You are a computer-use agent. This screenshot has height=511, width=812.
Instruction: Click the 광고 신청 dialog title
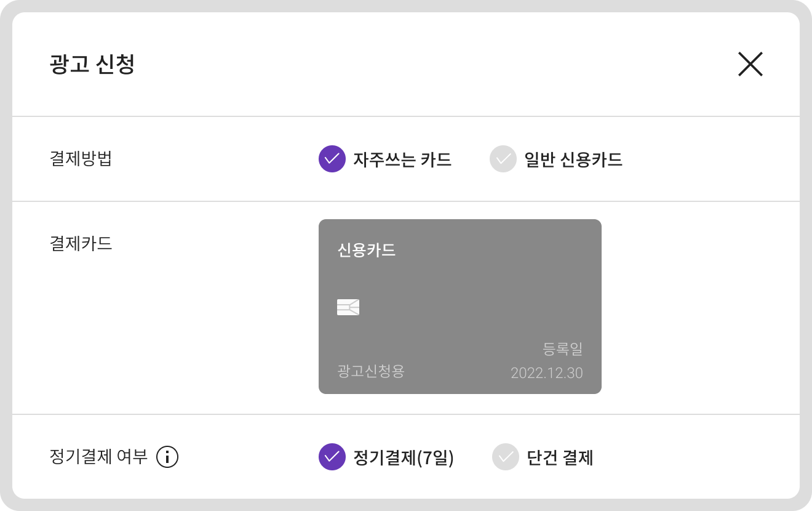(92, 64)
